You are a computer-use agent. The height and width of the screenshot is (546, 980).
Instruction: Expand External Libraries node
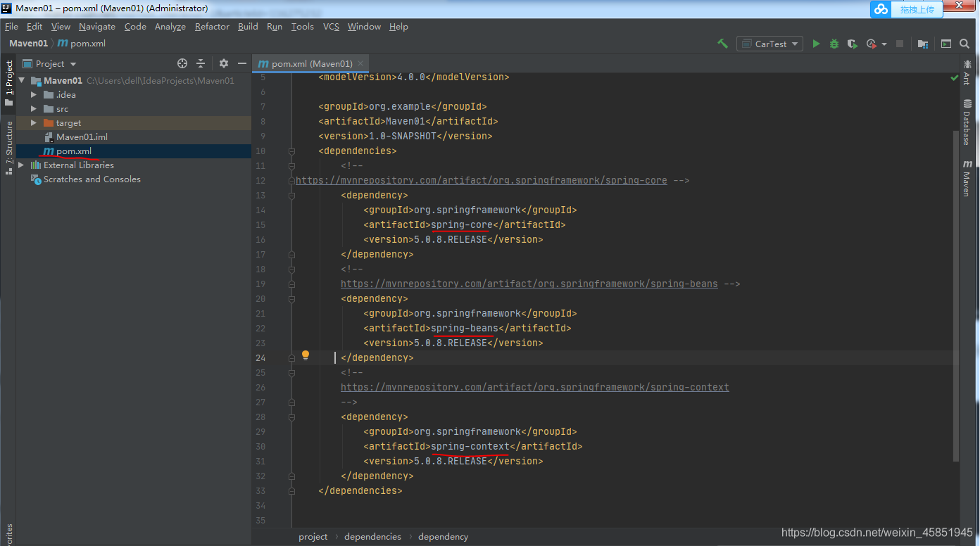22,165
